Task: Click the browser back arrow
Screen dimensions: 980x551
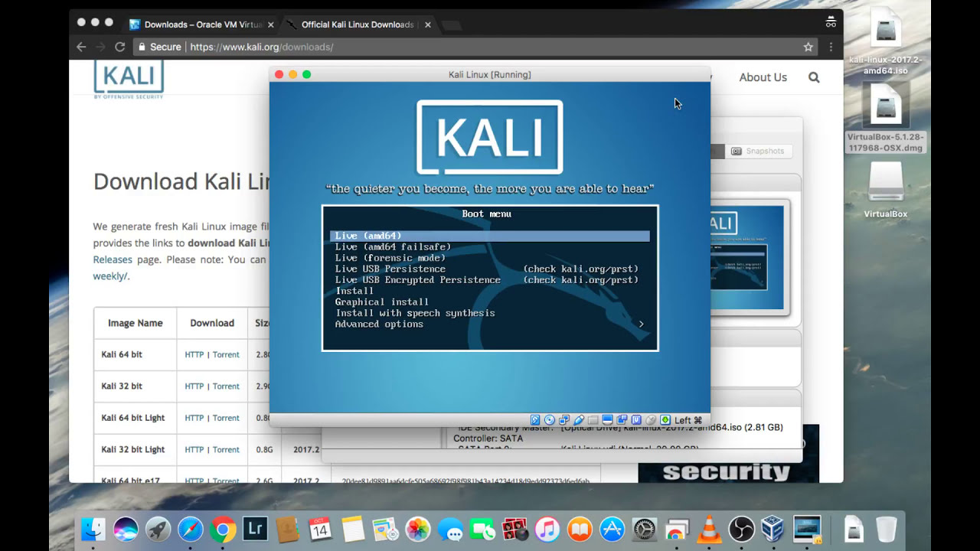Action: tap(82, 47)
